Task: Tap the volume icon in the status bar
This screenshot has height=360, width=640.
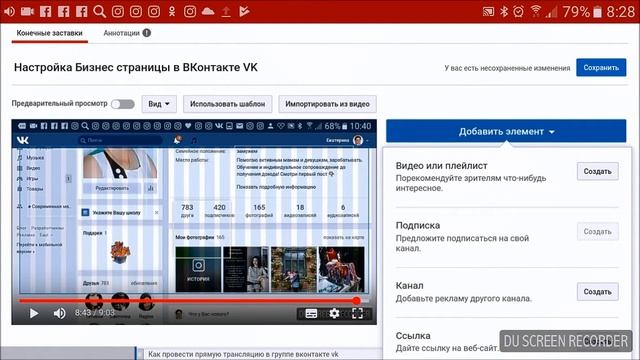Action: tap(9, 11)
